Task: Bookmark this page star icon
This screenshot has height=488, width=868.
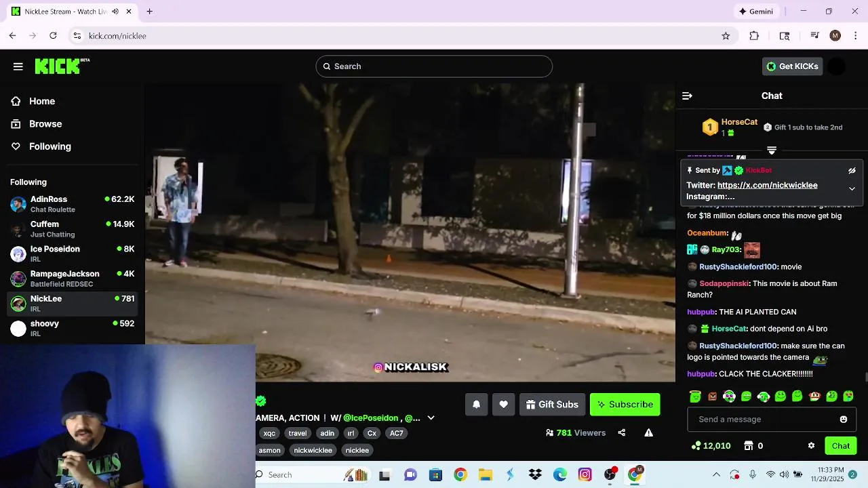Action: [726, 36]
